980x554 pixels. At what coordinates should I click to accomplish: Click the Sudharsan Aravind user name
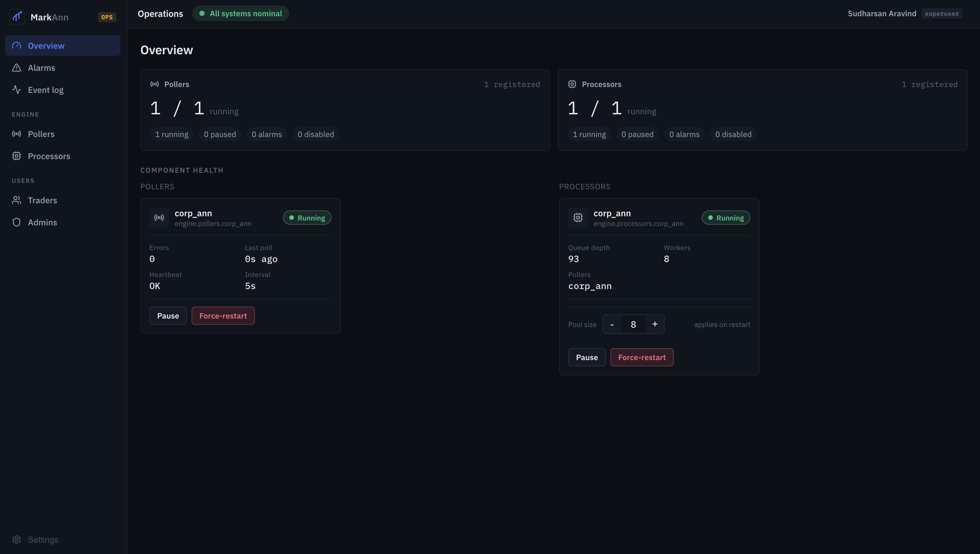[882, 14]
